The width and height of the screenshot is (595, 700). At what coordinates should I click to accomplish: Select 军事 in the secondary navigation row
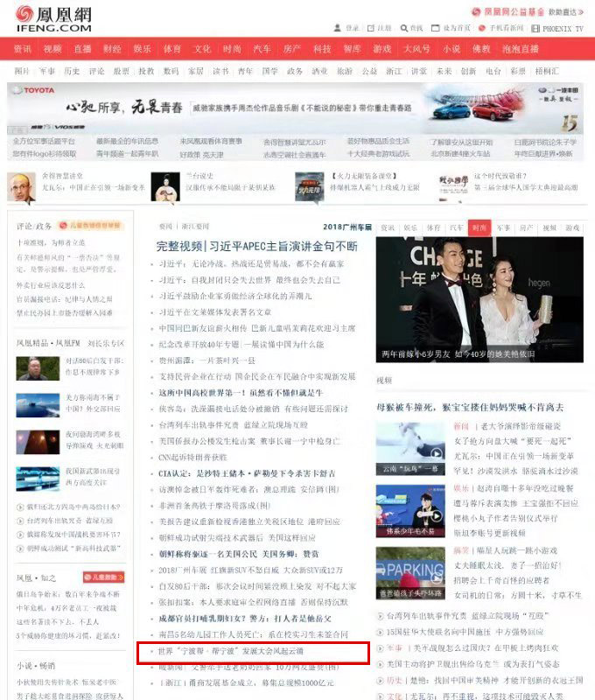(46, 71)
